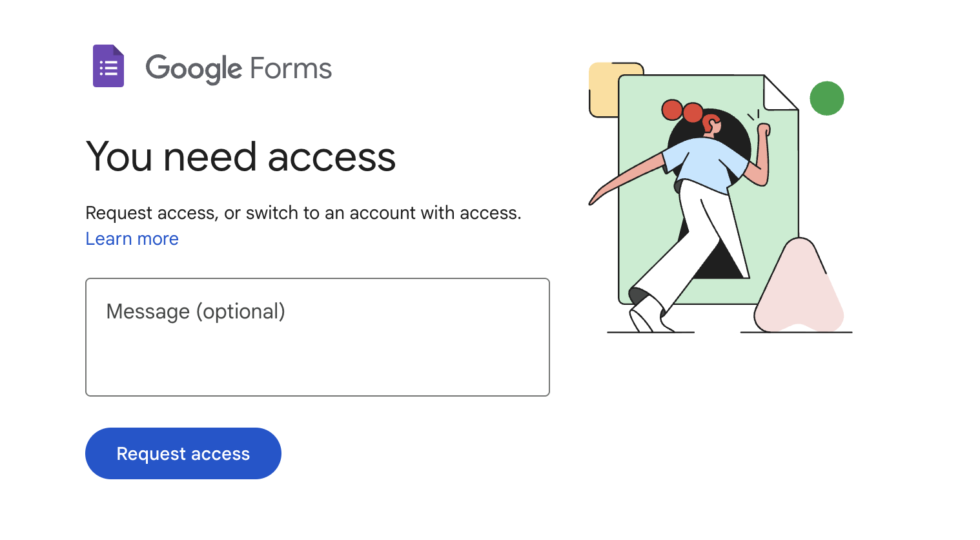The width and height of the screenshot is (980, 540).
Task: Click the yellow square behind the document
Action: click(604, 90)
